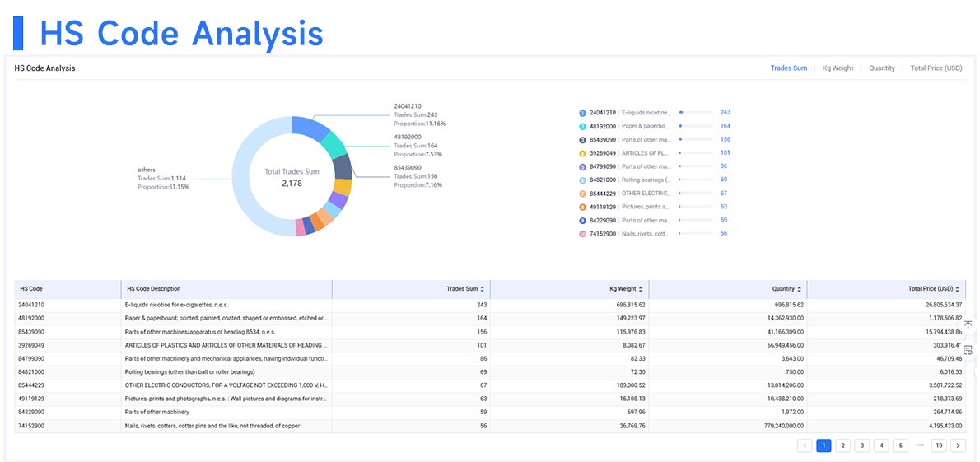Click the ellipsis to jump pages ahead

(919, 445)
